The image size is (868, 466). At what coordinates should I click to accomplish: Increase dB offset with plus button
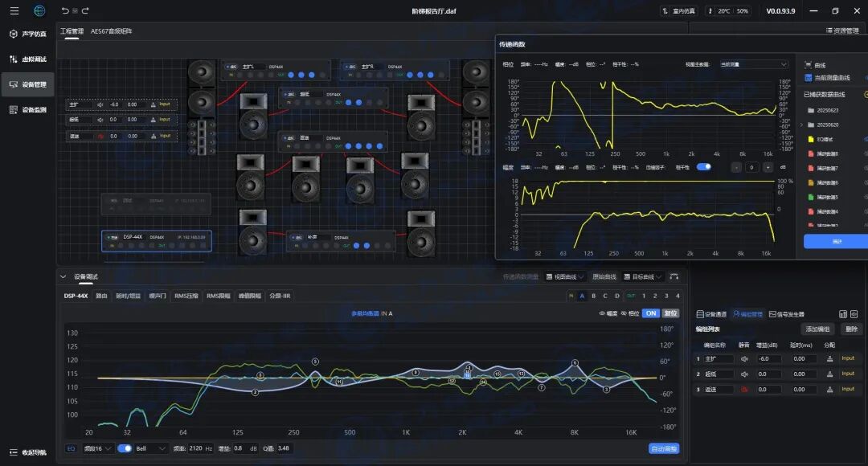click(x=768, y=167)
